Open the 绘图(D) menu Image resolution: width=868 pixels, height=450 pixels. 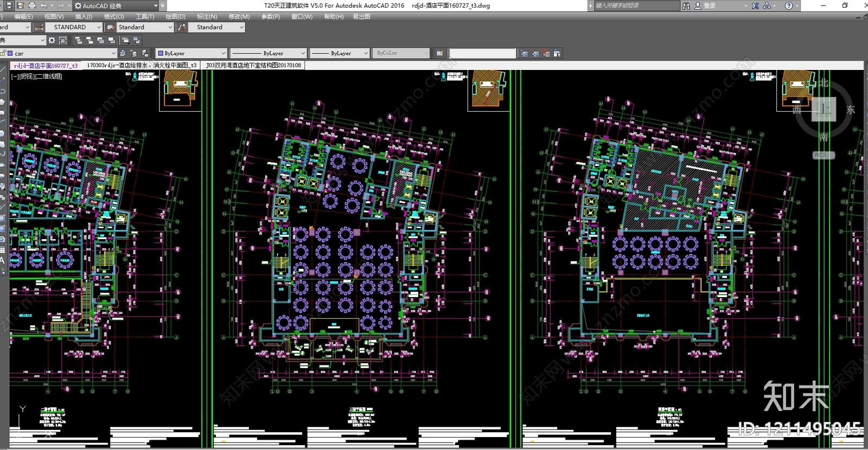point(175,17)
